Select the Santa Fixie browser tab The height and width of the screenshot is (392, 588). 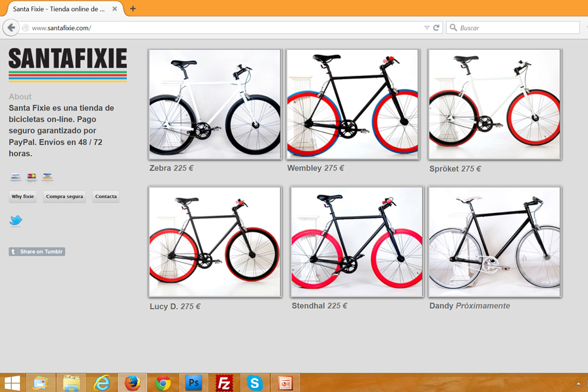tap(64, 8)
